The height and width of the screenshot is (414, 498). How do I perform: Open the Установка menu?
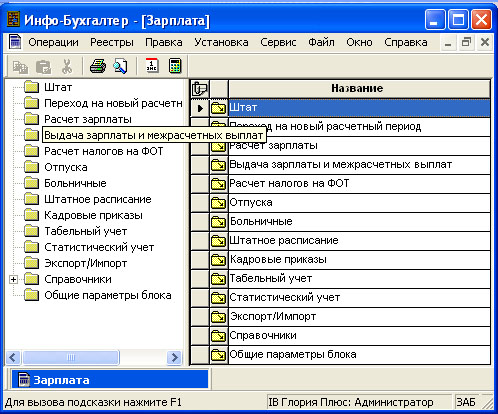(221, 42)
